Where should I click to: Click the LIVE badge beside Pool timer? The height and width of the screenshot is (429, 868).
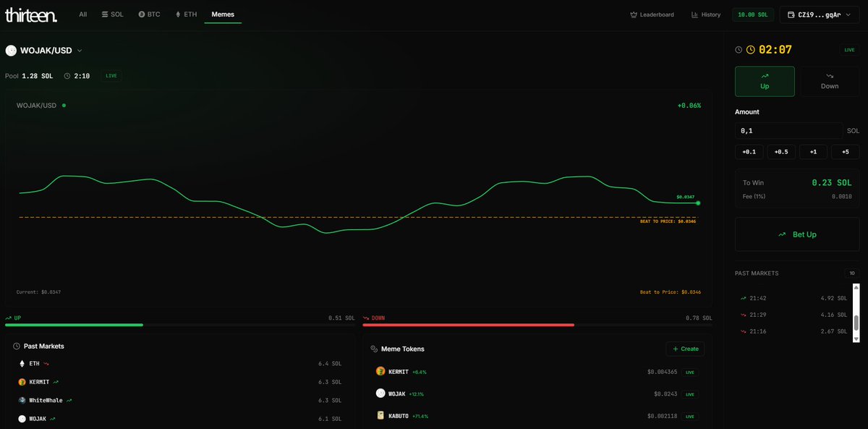coord(111,76)
